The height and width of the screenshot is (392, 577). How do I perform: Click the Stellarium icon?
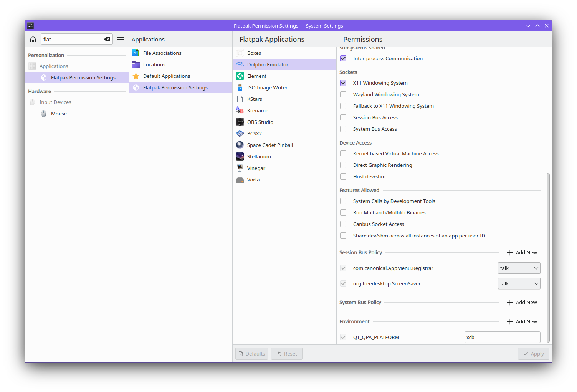point(240,156)
